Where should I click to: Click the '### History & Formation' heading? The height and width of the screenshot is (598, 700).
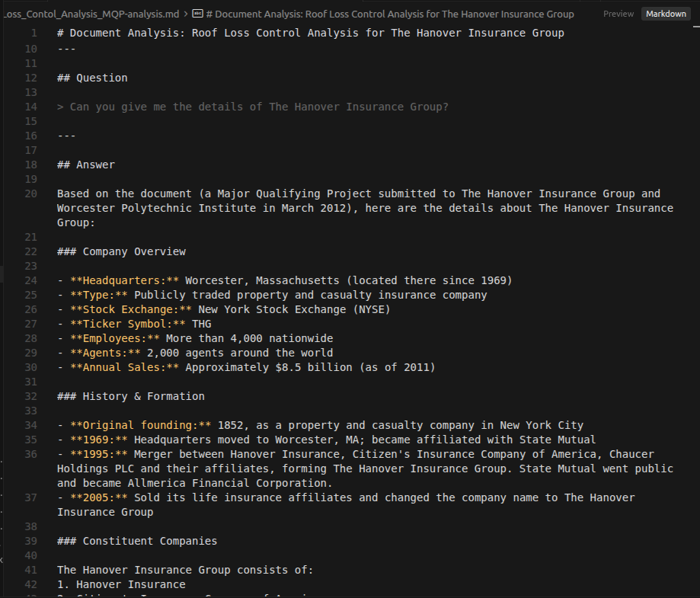click(131, 396)
